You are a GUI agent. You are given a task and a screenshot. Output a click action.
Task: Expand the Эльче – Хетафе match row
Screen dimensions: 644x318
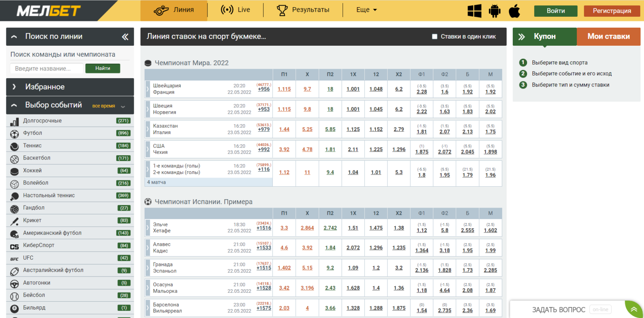pyautogui.click(x=147, y=228)
